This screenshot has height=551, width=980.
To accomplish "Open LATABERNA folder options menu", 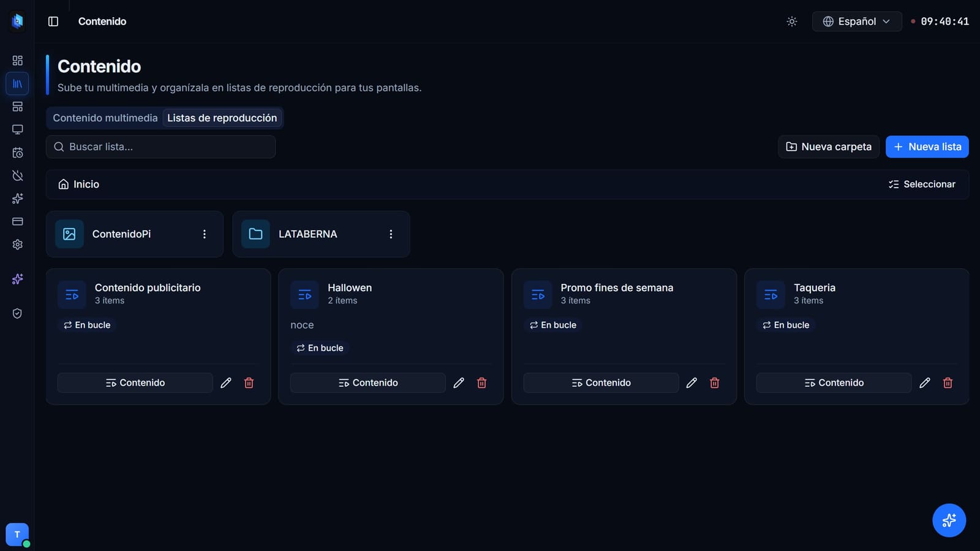I will 391,234.
